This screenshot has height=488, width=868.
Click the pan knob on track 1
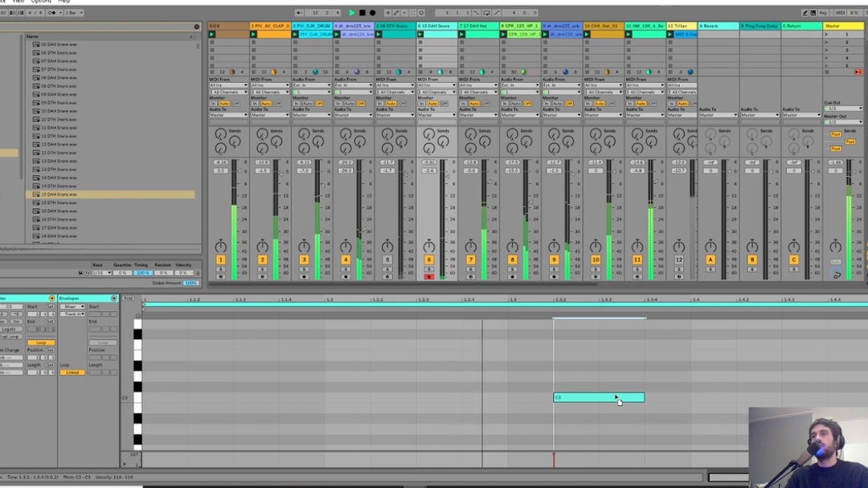tap(220, 247)
